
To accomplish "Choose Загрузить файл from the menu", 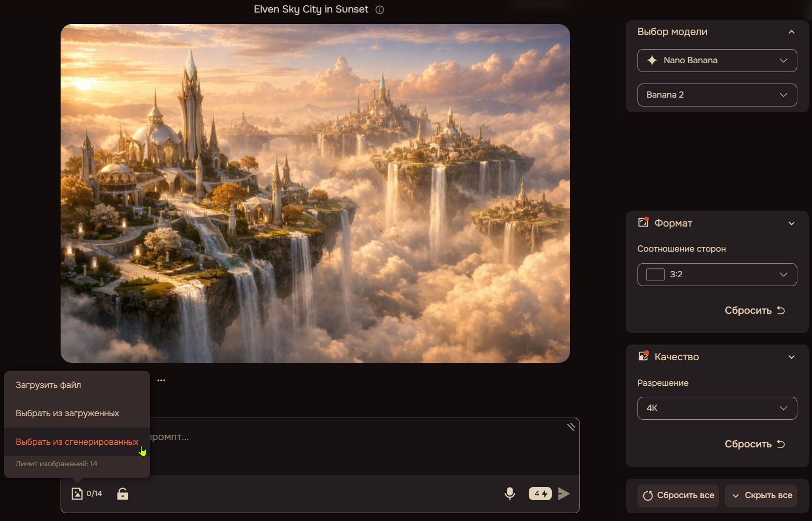I will [x=77, y=385].
